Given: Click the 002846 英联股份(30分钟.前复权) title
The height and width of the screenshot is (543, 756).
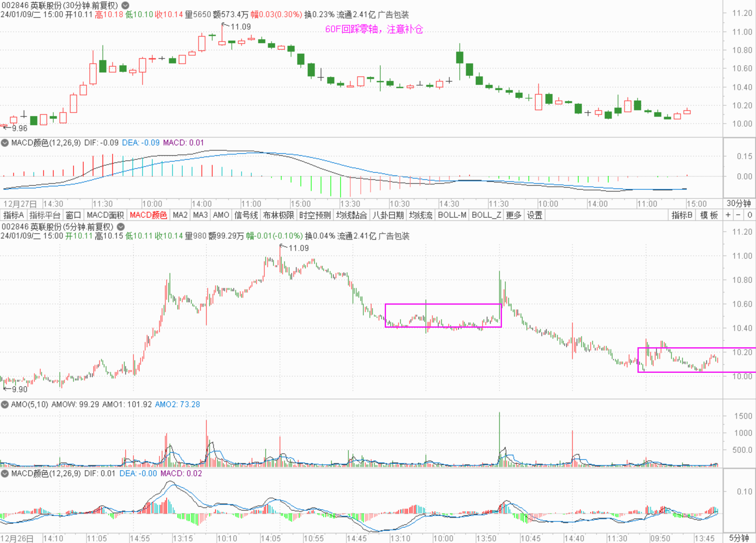Looking at the screenshot, I should [x=60, y=6].
